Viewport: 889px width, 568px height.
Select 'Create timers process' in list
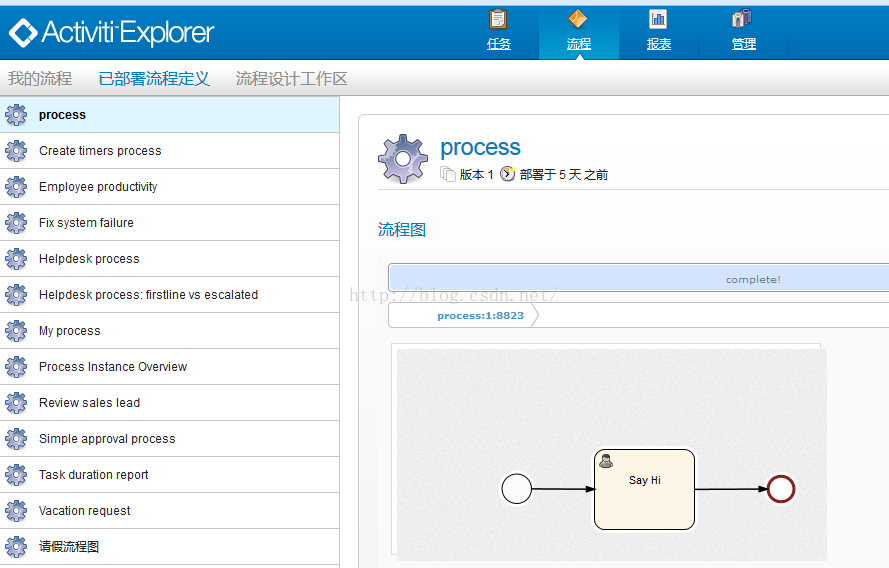pyautogui.click(x=170, y=151)
